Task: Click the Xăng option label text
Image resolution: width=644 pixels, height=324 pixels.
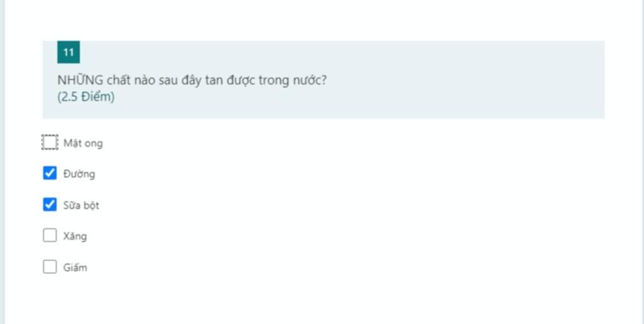Action: pos(75,237)
